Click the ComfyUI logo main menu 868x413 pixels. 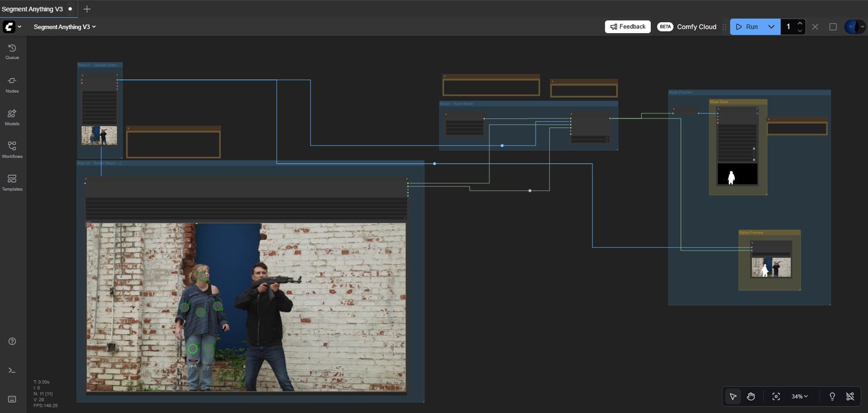point(9,27)
